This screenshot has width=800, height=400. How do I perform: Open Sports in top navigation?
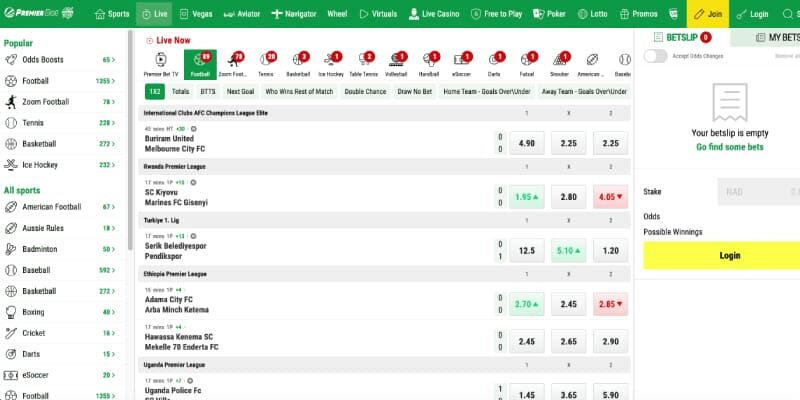tap(112, 14)
